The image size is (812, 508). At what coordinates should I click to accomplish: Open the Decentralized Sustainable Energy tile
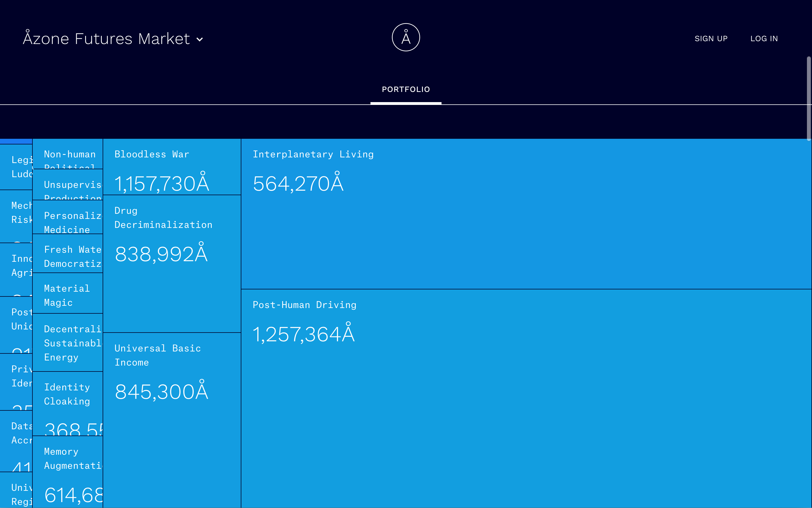click(x=67, y=342)
